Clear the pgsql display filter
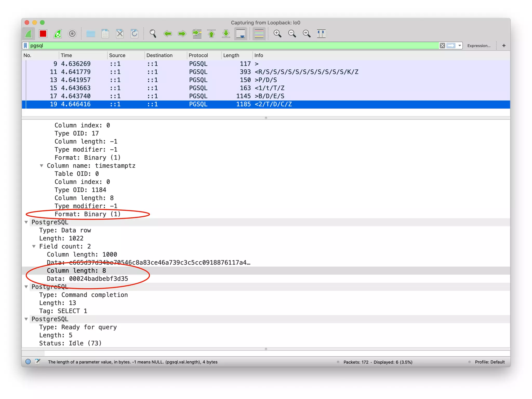 click(442, 46)
